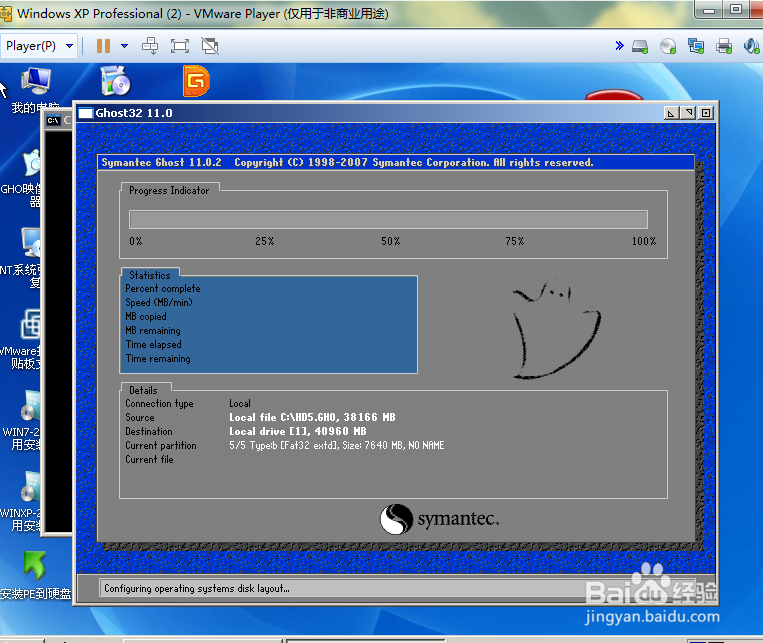Screen dimensions: 763x643
Task: Click the VMware Player title bar icon
Action: point(5,13)
